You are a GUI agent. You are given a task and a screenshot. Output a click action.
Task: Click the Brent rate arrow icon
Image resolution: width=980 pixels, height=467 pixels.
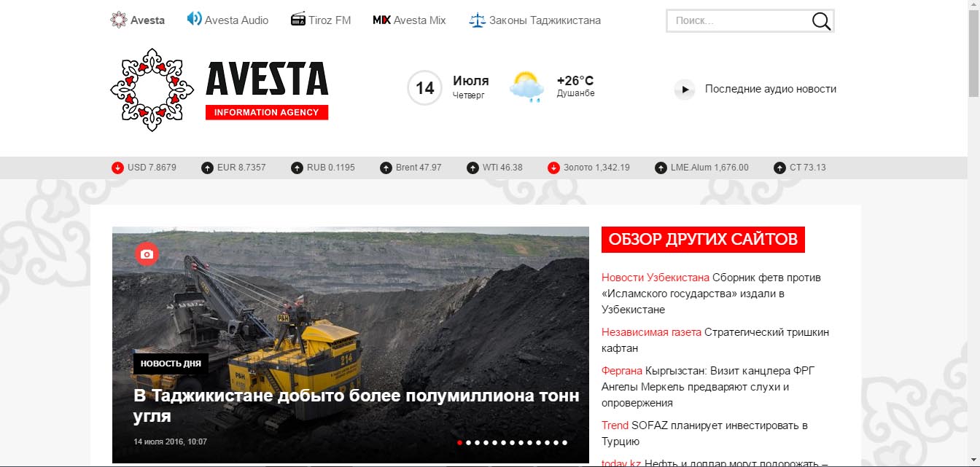coord(386,168)
